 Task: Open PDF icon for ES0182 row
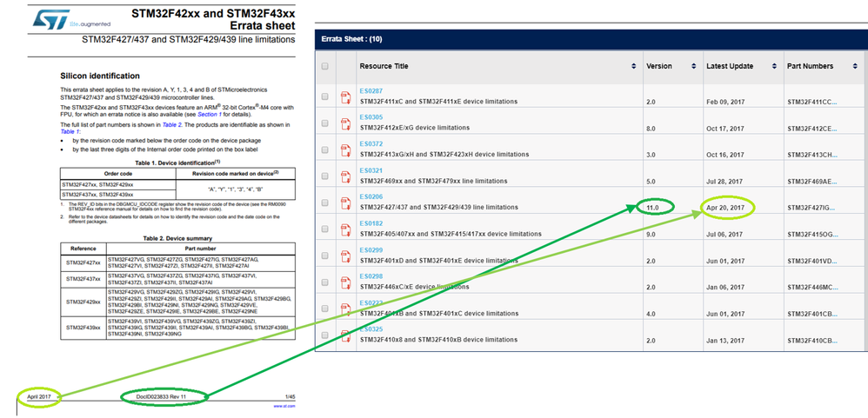click(x=346, y=229)
